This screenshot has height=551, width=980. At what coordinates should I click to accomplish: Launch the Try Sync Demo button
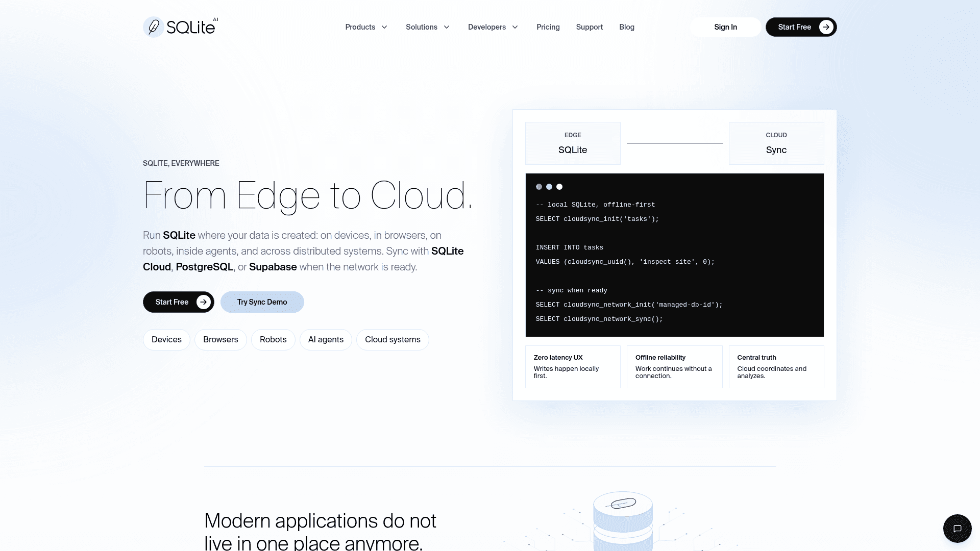point(262,302)
